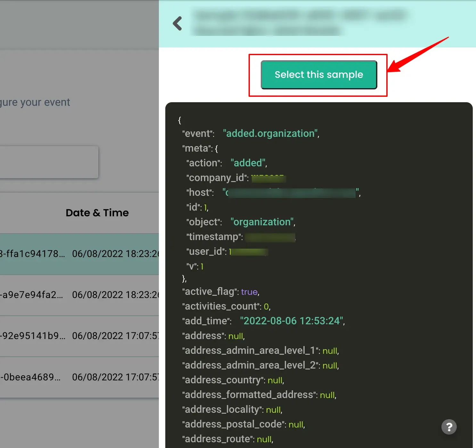Image resolution: width=476 pixels, height=448 pixels.
Task: Click the back chevron arrow icon
Action: 177,24
